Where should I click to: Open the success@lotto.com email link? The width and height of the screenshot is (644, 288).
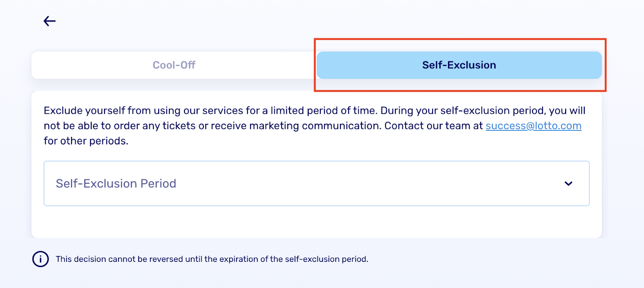click(x=533, y=126)
